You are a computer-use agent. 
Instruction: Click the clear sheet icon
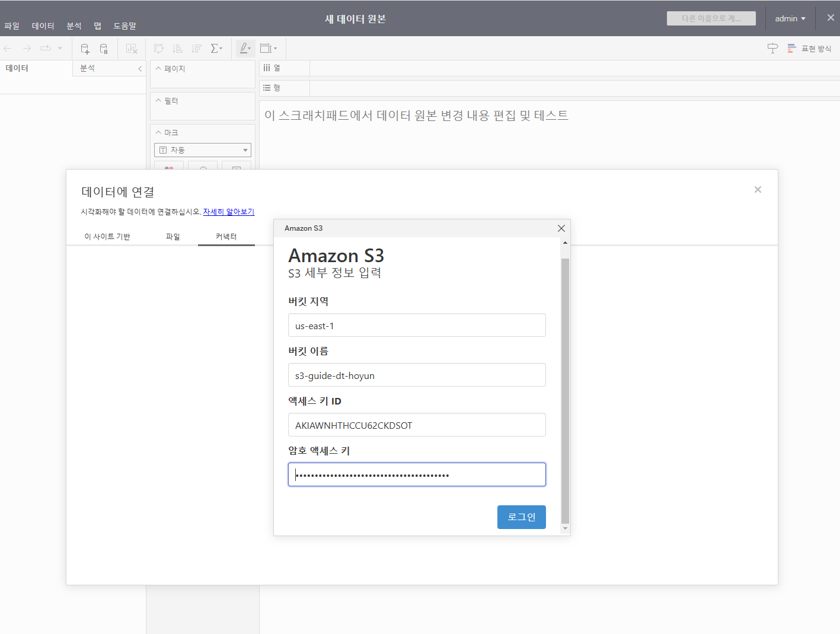point(132,49)
